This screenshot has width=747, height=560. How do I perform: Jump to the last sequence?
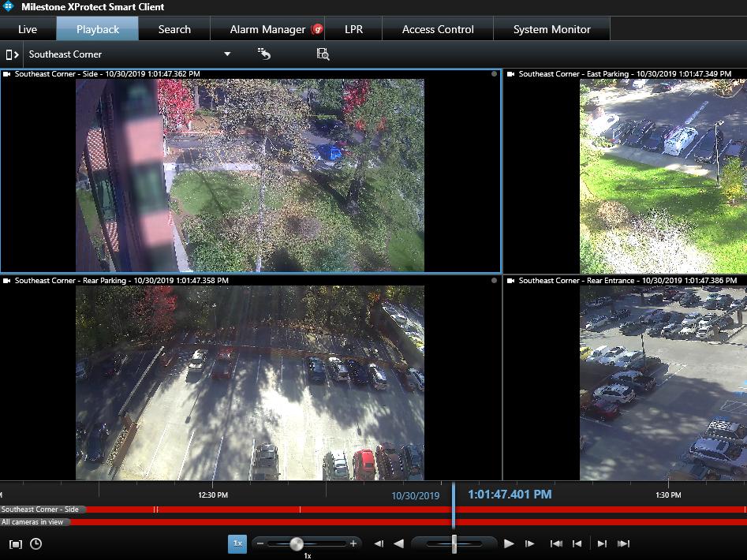pyautogui.click(x=623, y=543)
